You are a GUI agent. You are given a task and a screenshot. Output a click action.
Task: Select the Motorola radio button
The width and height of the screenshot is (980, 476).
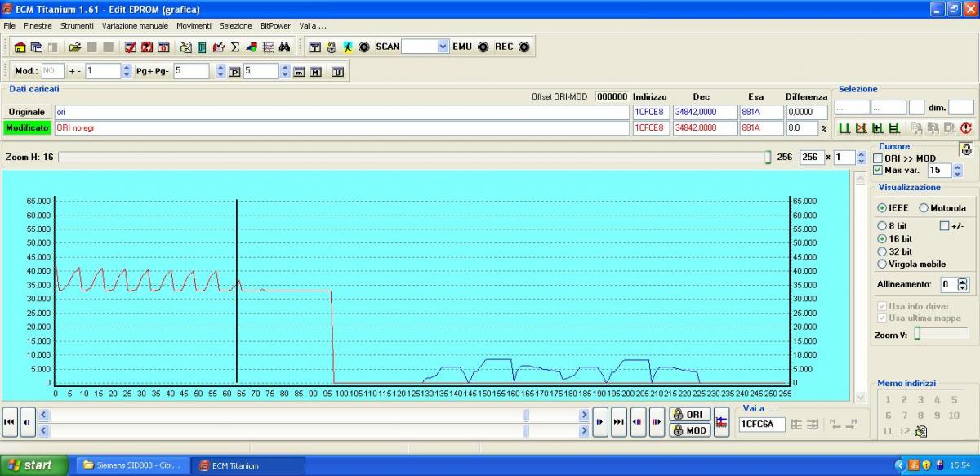(x=924, y=208)
